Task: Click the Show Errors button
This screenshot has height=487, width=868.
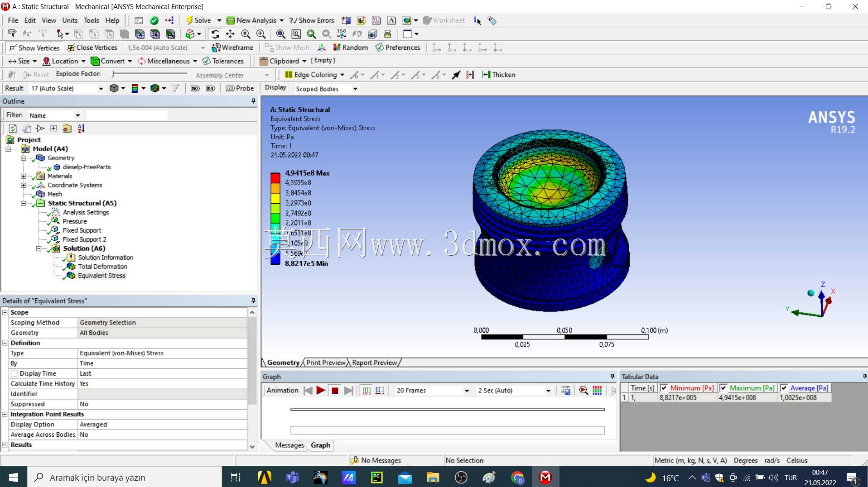Action: click(x=312, y=20)
